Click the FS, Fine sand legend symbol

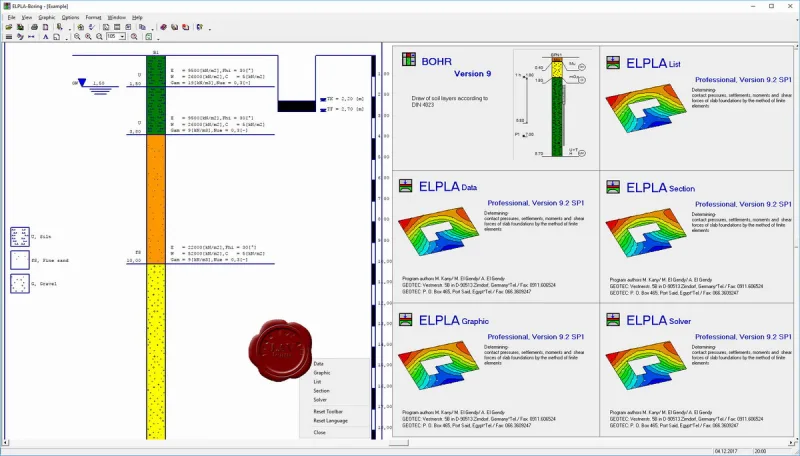(x=20, y=260)
